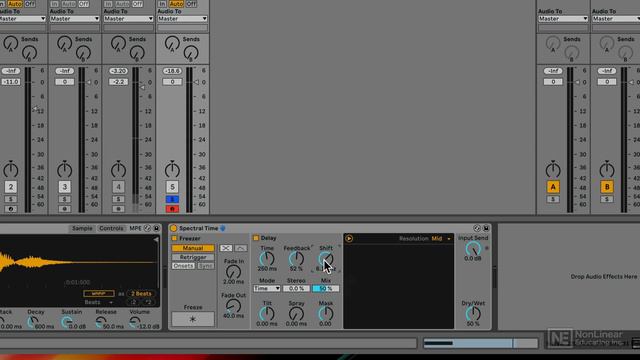Select crossfade freezer fade shape icon
This screenshot has width=640, height=360.
226,248
